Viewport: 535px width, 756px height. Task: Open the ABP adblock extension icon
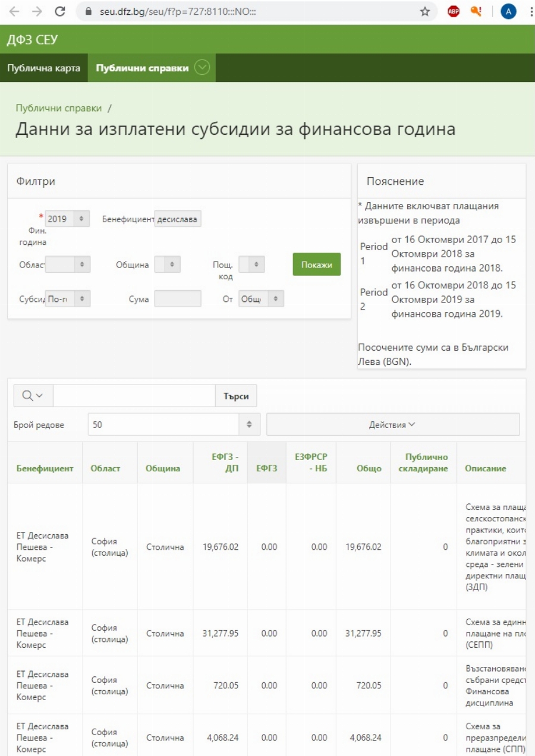tap(454, 11)
